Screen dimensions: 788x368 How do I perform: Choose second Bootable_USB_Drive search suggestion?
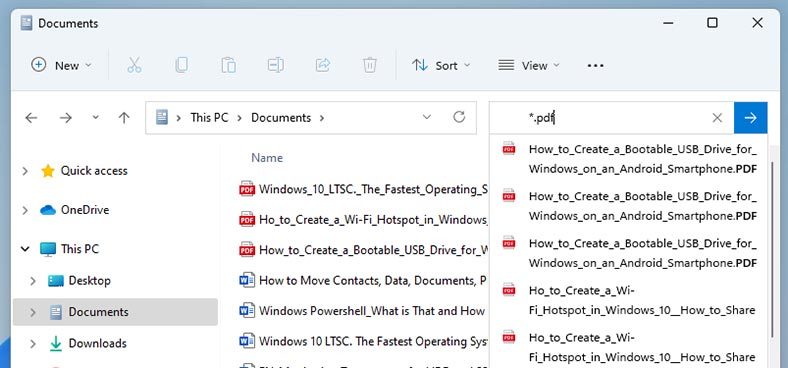(x=629, y=206)
